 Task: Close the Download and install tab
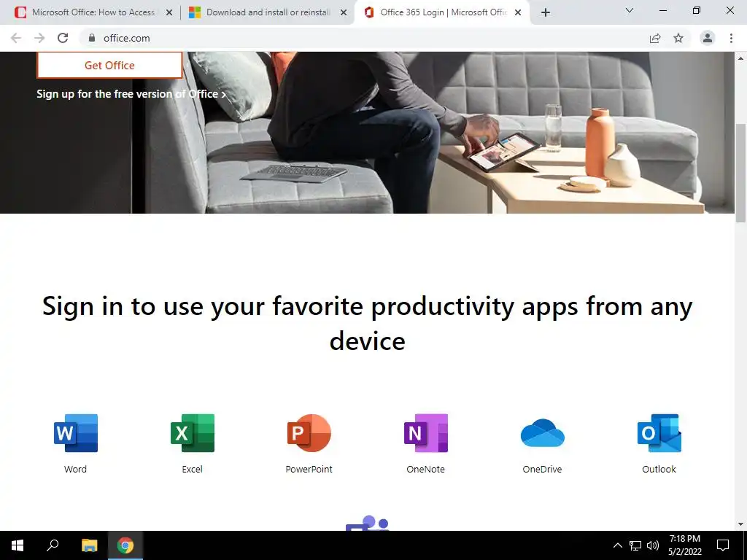tap(344, 13)
